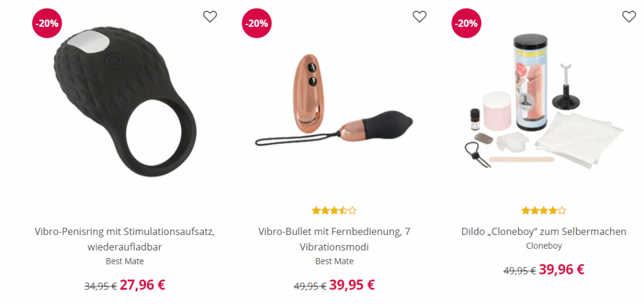644x304 pixels.
Task: Click the -20% badge on the Vibro-Penisring
Action: pyautogui.click(x=47, y=23)
